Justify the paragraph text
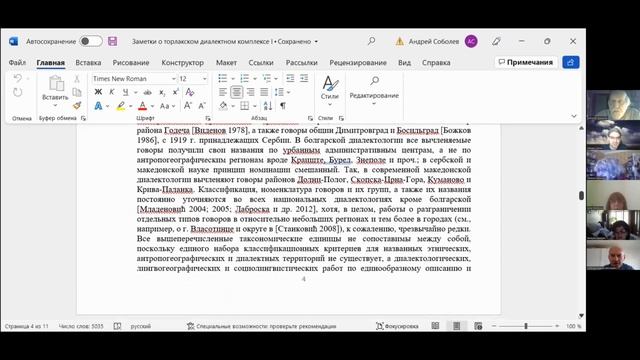The image size is (640, 360). (x=264, y=92)
